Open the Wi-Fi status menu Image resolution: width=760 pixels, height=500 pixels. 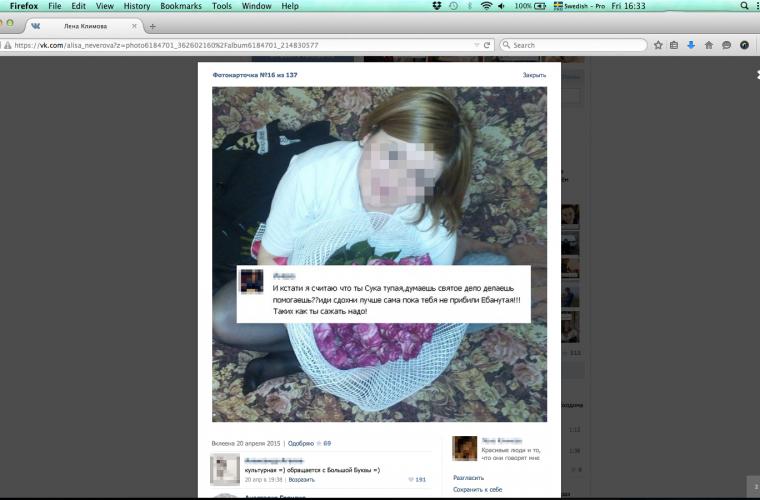tap(486, 6)
